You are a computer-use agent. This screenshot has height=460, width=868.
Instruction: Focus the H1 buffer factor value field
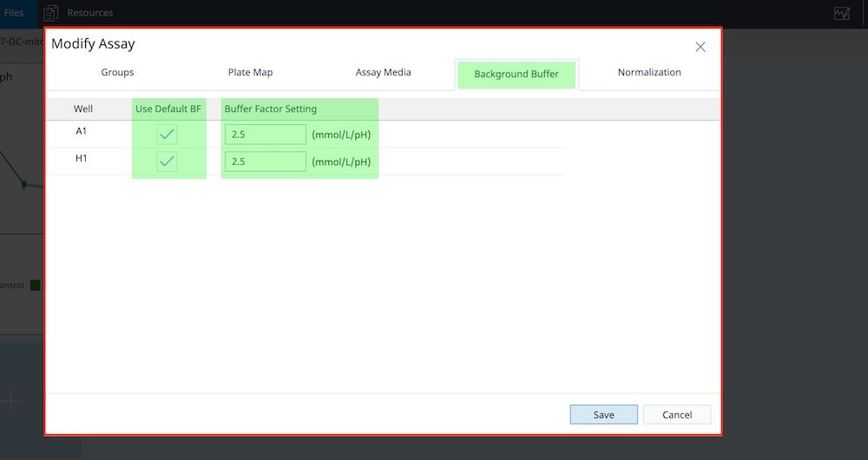tap(265, 162)
